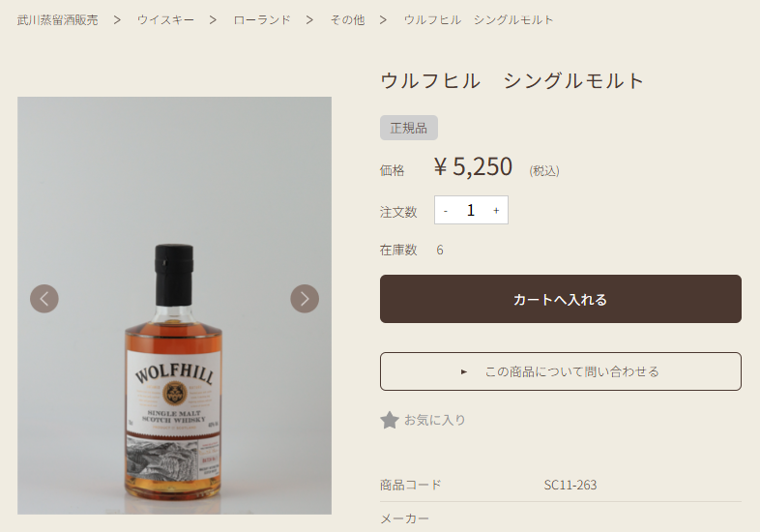Click the 正規品 badge

point(409,128)
